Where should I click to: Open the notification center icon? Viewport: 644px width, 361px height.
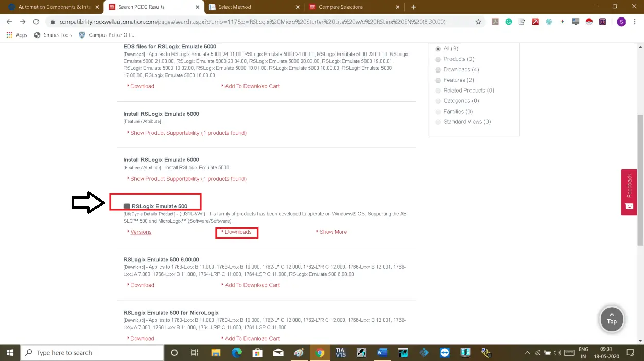tap(630, 353)
